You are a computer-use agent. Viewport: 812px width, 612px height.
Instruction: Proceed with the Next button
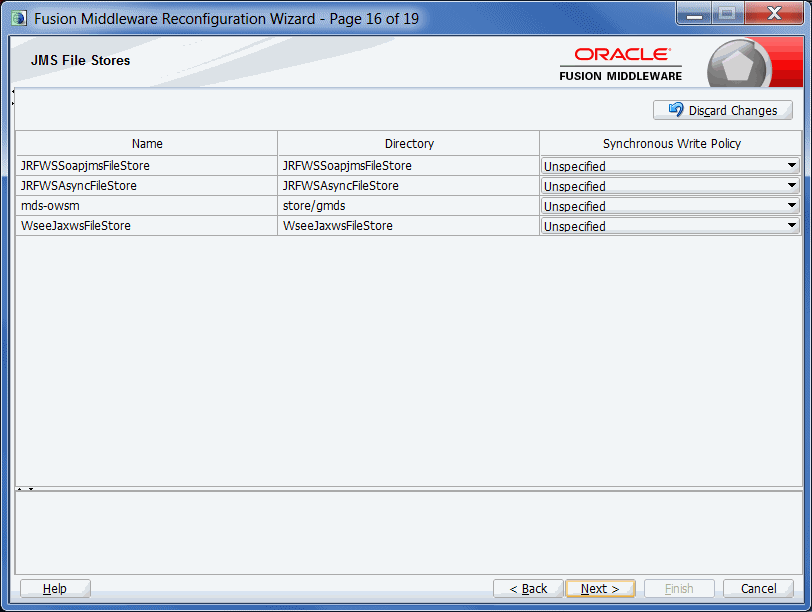click(x=600, y=589)
